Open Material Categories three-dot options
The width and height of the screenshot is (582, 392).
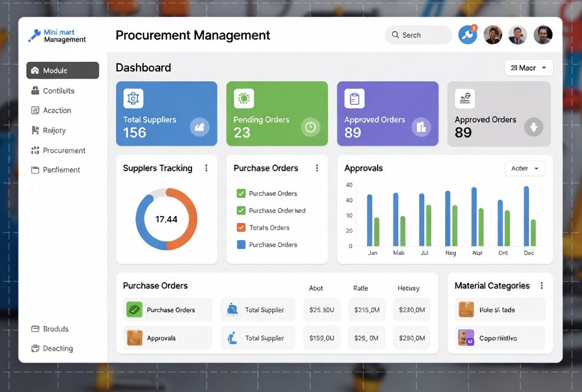pos(541,286)
